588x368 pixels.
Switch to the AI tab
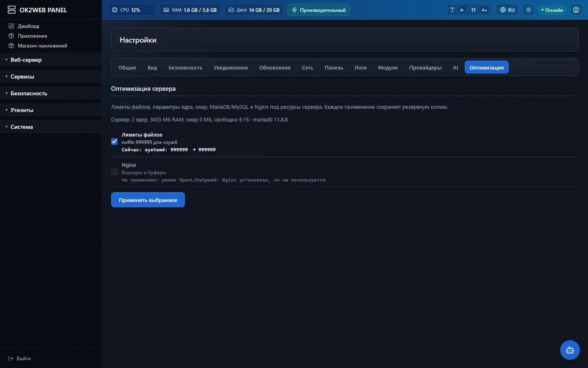coord(455,67)
